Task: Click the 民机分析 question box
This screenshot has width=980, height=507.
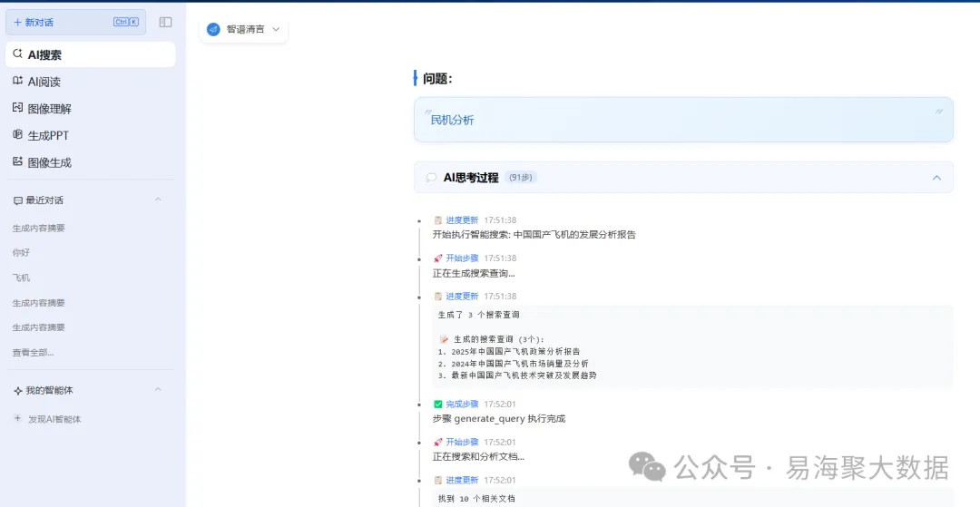Action: pos(684,119)
